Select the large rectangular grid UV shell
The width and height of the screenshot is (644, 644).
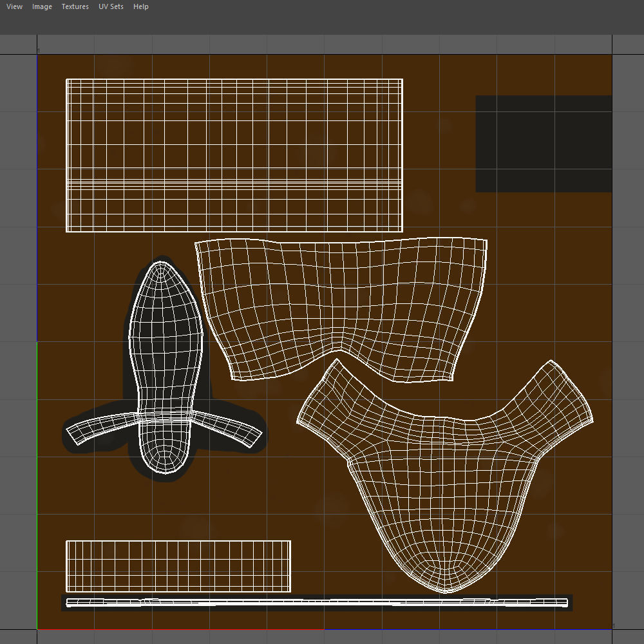pyautogui.click(x=234, y=155)
